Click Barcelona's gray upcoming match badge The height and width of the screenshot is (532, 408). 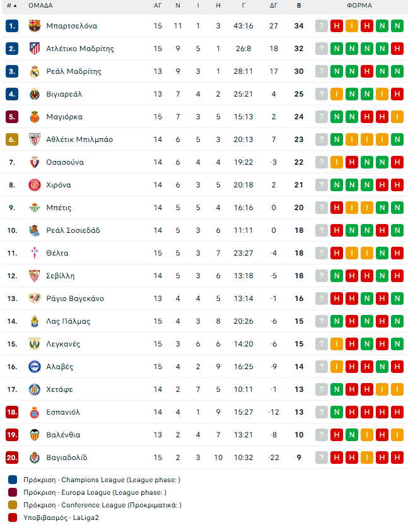[x=322, y=26]
